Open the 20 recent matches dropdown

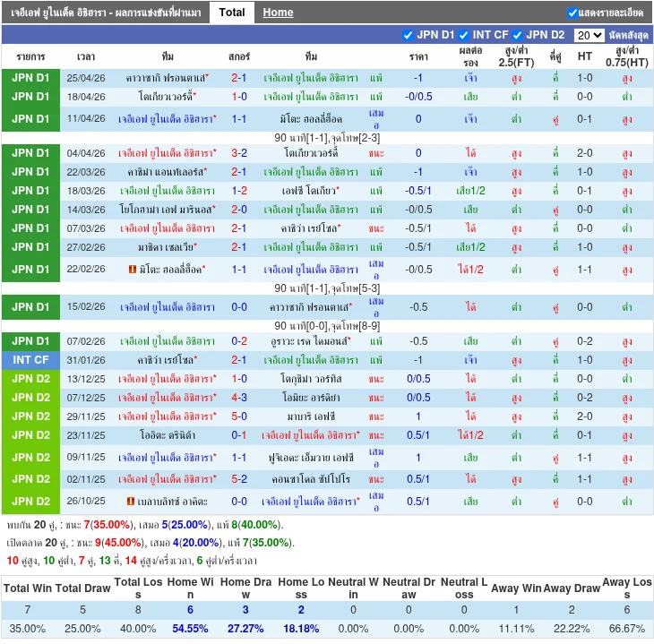(589, 35)
